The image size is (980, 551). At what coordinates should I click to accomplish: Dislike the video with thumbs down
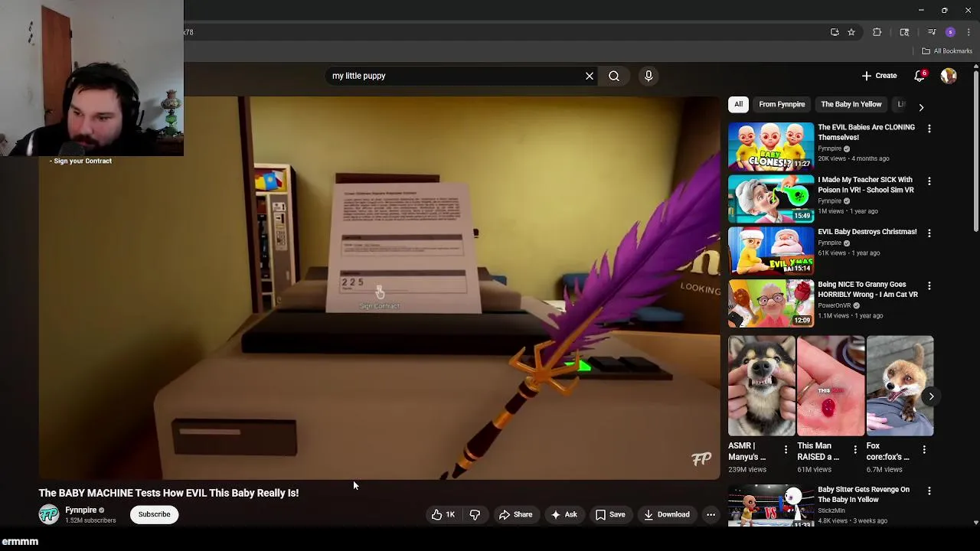click(475, 514)
